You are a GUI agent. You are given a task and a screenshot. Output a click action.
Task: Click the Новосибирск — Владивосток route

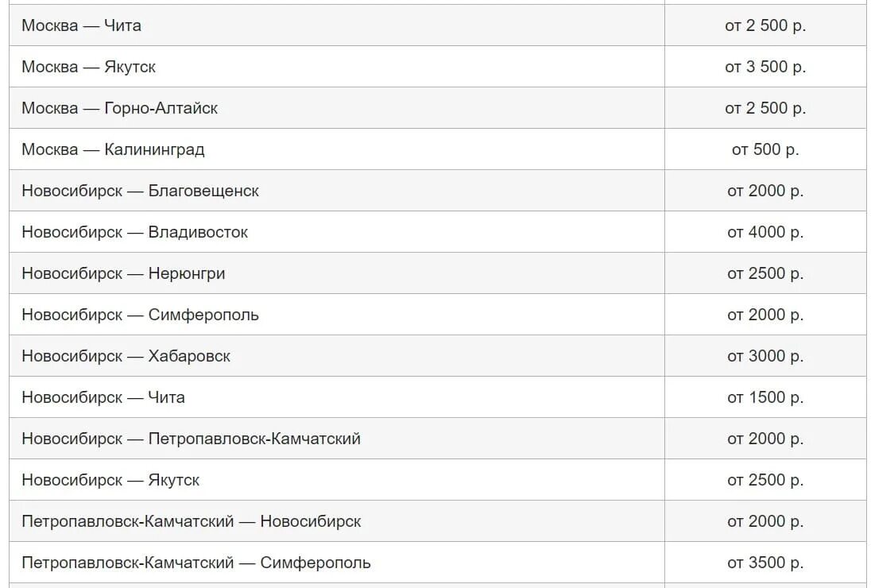pos(134,232)
